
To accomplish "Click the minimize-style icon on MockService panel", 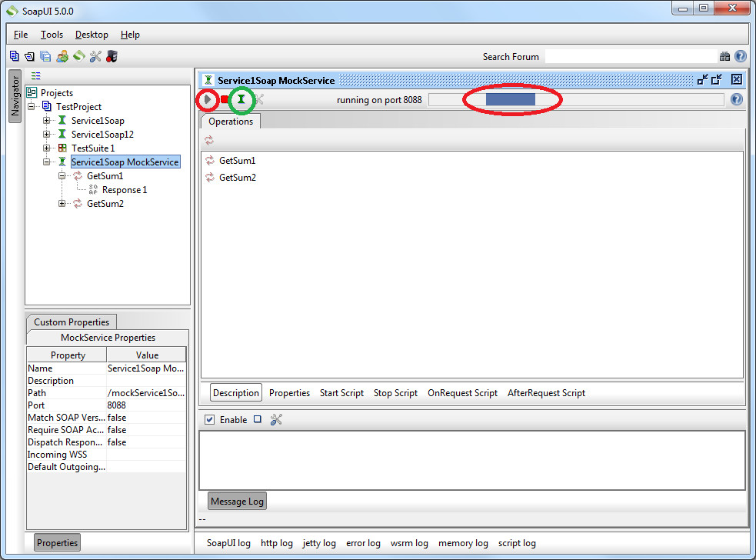I will 702,79.
